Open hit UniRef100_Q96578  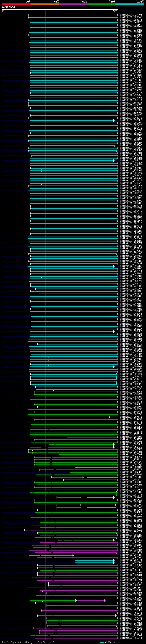(131, 20)
